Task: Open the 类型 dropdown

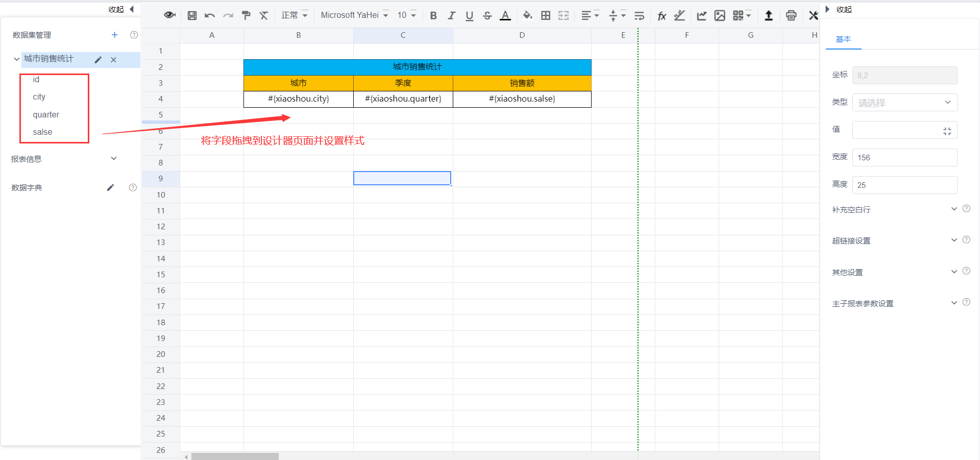Action: (904, 102)
